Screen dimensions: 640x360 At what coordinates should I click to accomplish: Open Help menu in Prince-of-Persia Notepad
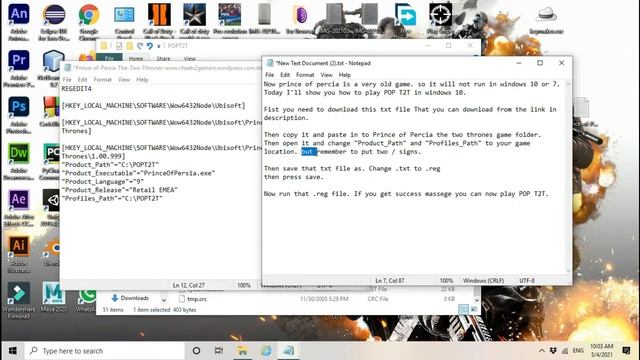pos(142,80)
